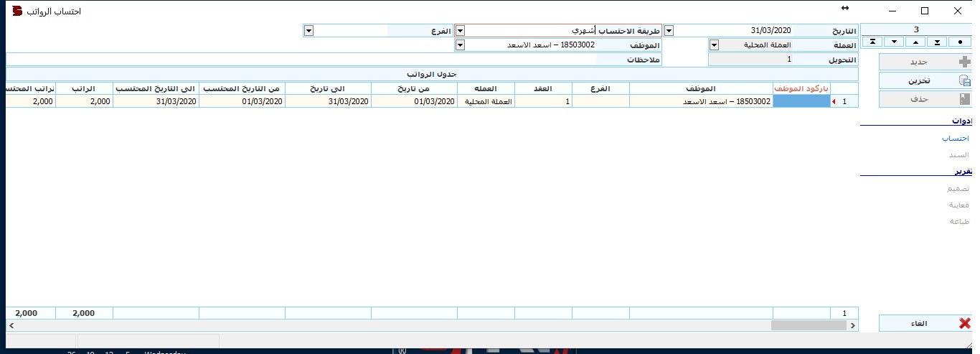Click the الفرع column header in table
Screen dimensions: 980x354
(x=600, y=88)
